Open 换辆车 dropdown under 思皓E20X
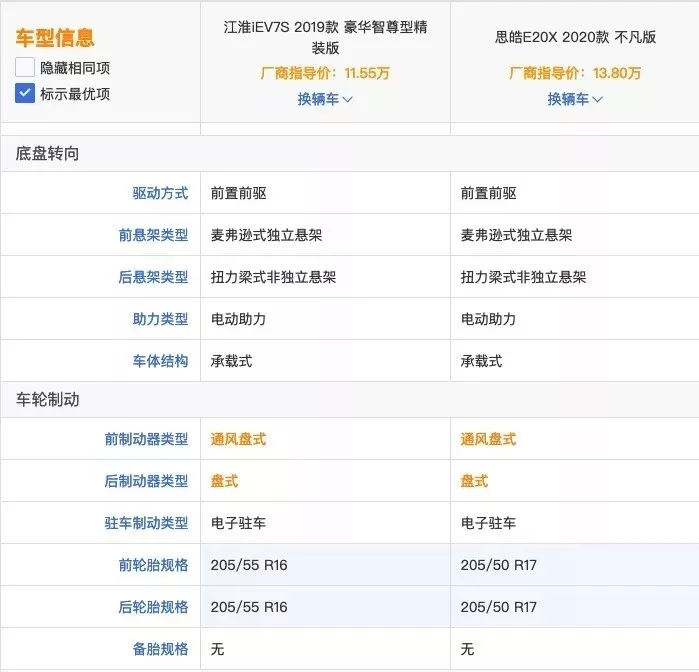The width and height of the screenshot is (699, 672). [575, 99]
